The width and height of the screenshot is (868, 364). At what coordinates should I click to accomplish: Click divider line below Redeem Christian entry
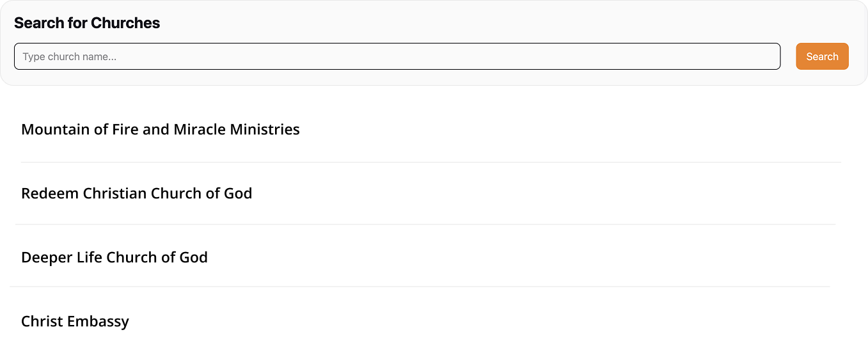pyautogui.click(x=425, y=225)
